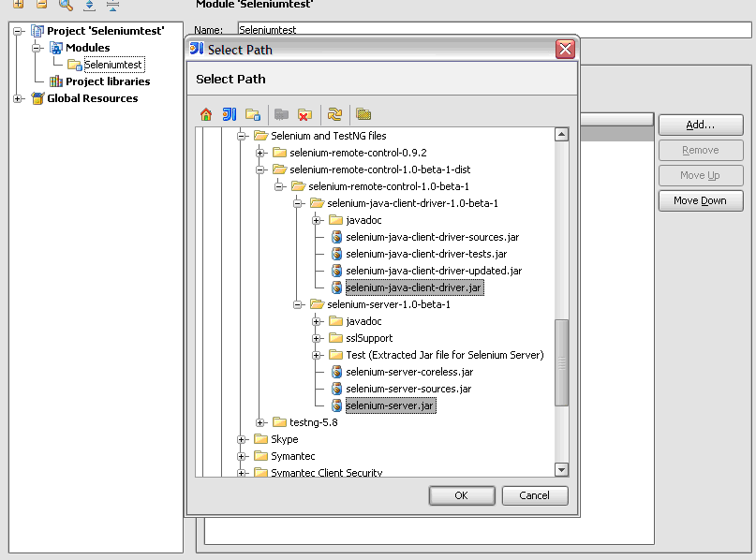This screenshot has width=756, height=560.
Task: Collapse Selenium and TestNG files folder
Action: pyautogui.click(x=242, y=136)
